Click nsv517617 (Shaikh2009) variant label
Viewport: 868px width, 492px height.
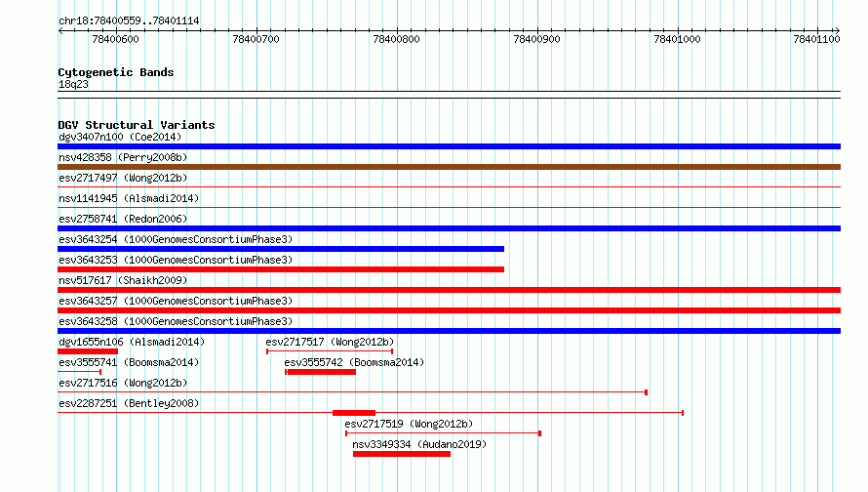point(123,280)
